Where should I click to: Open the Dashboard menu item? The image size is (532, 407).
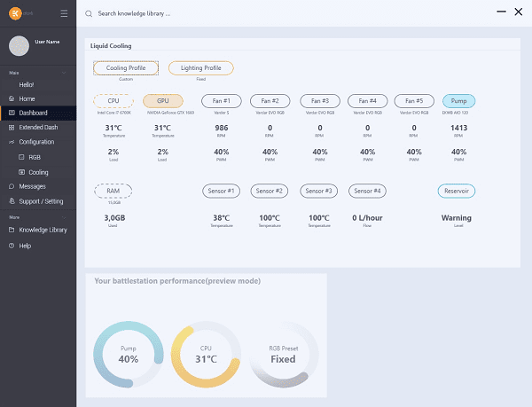[x=34, y=113]
